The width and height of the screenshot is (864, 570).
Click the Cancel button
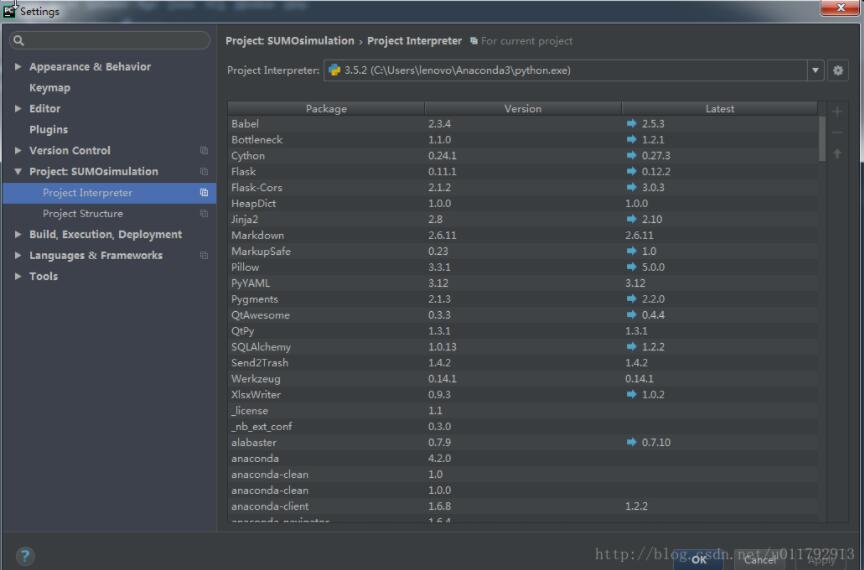759,560
